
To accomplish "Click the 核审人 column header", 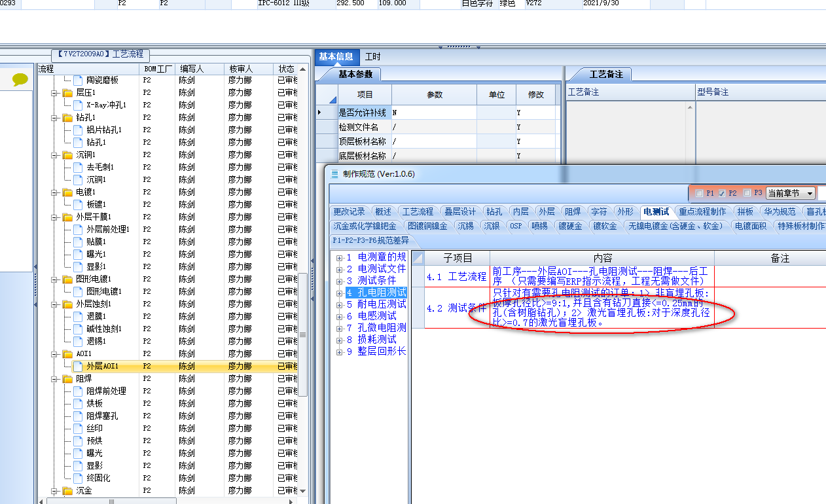I will click(x=249, y=69).
